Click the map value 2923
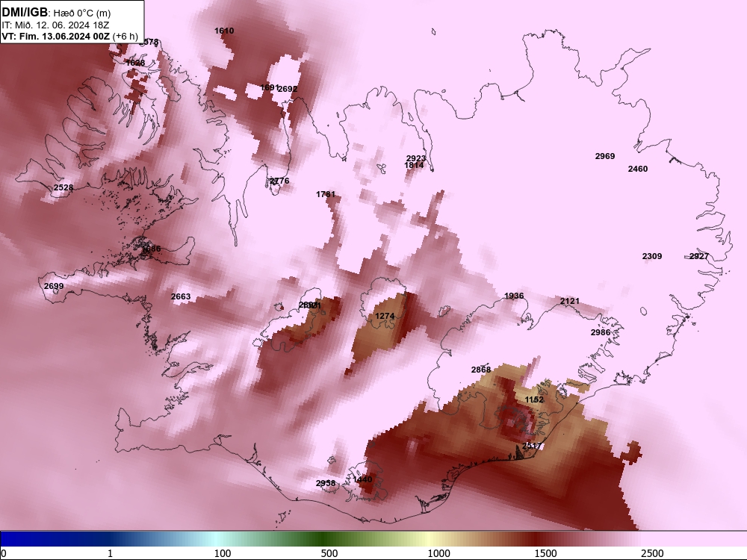 [416, 158]
